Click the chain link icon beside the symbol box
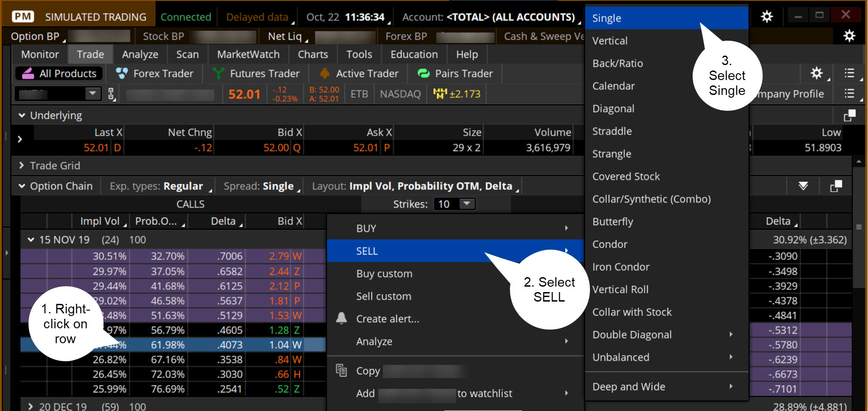868x411 pixels. coord(112,94)
